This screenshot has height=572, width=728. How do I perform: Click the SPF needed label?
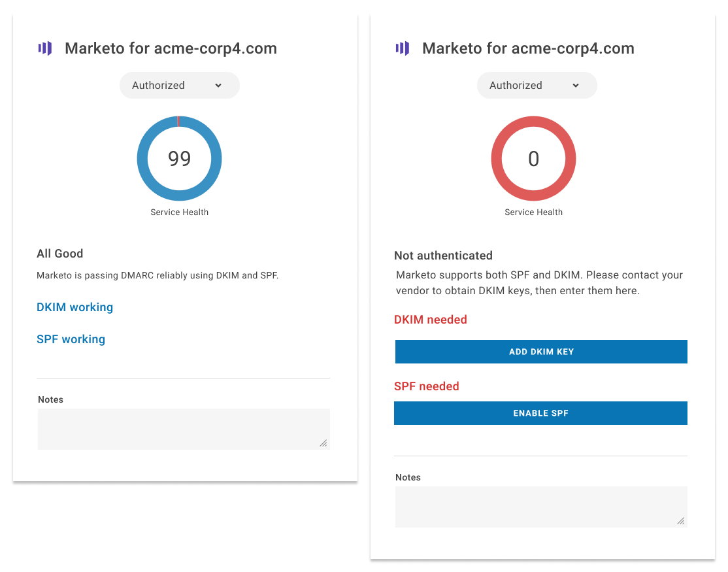[x=427, y=386]
